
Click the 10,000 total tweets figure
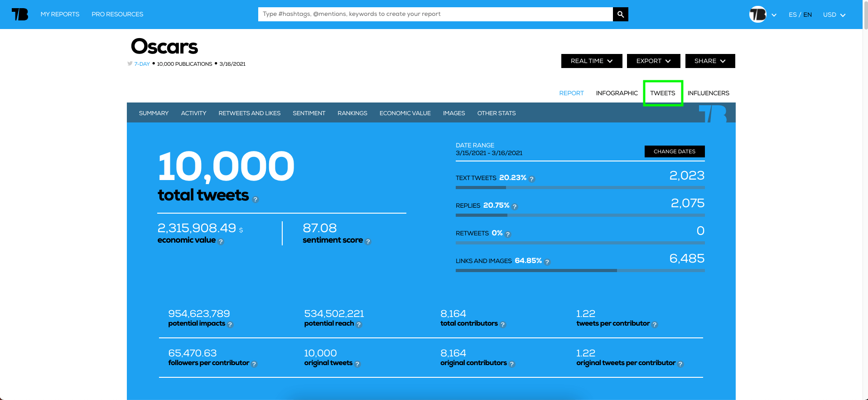[226, 166]
